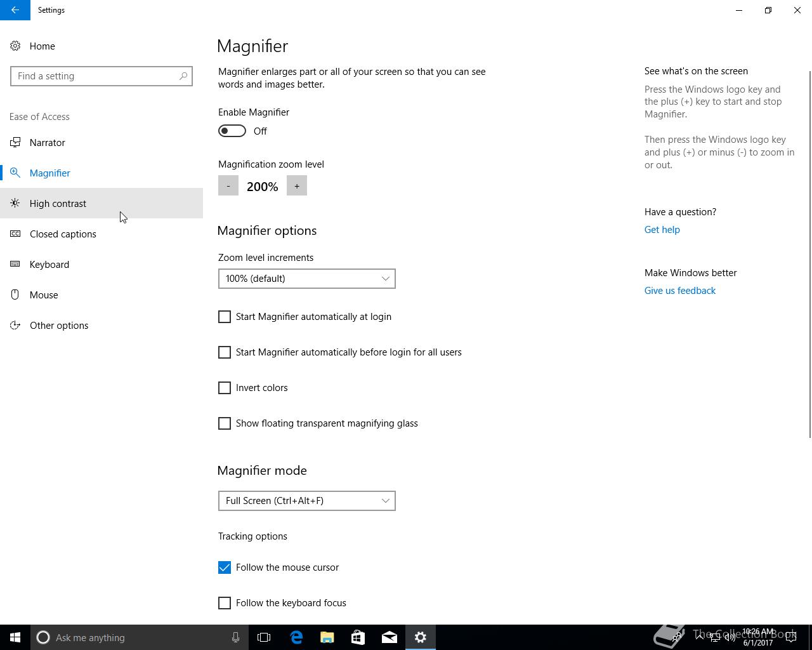812x650 pixels.
Task: Increase magnification with the plus button
Action: pyautogui.click(x=297, y=186)
